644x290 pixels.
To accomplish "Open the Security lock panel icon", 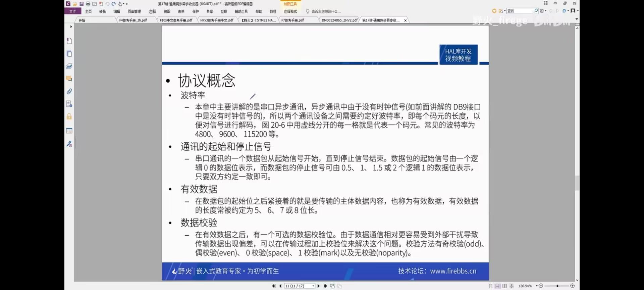I will (x=69, y=116).
